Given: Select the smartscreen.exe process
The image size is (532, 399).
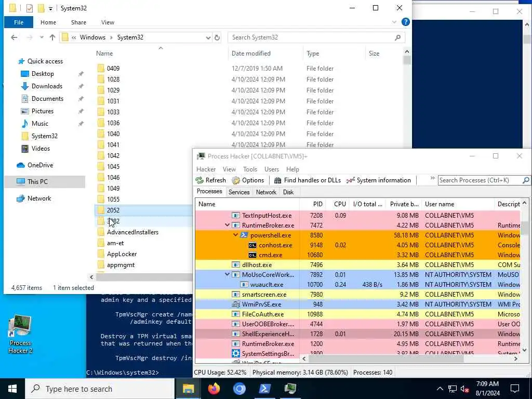Looking at the screenshot, I should pos(357,294).
